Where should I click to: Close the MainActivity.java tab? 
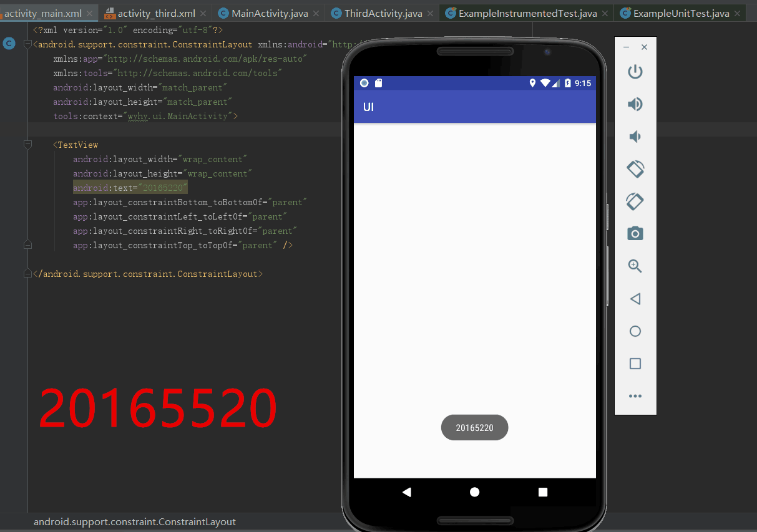coord(316,13)
